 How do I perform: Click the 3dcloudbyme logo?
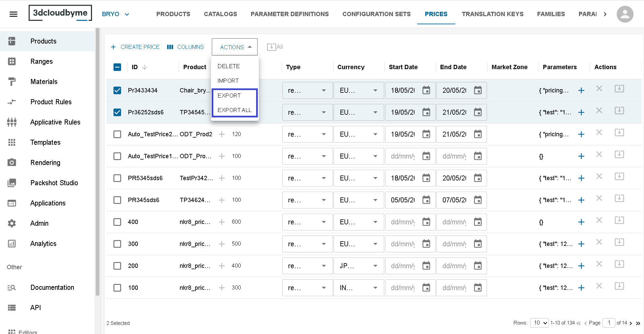click(60, 13)
